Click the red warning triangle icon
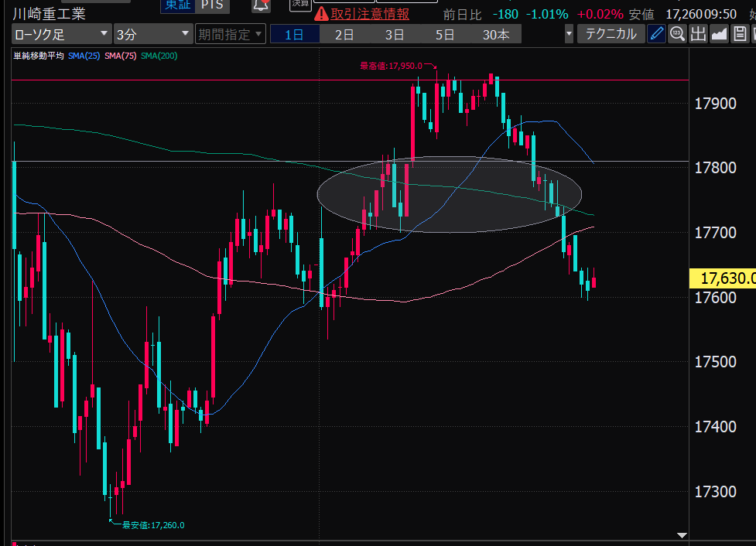Image resolution: width=756 pixels, height=546 pixels. pos(321,14)
